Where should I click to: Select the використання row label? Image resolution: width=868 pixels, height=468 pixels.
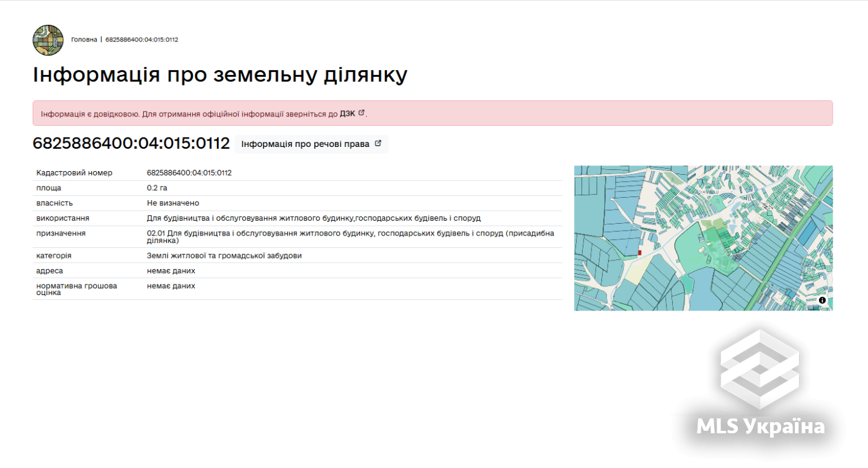point(63,218)
